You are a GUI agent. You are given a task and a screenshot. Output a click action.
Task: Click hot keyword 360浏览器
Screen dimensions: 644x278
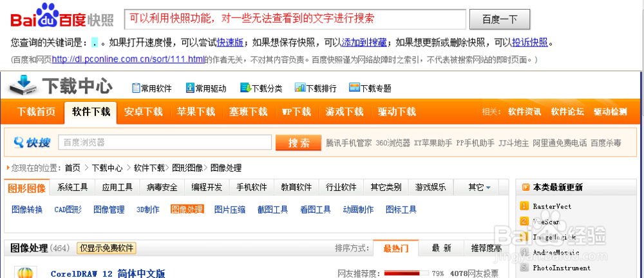point(393,143)
